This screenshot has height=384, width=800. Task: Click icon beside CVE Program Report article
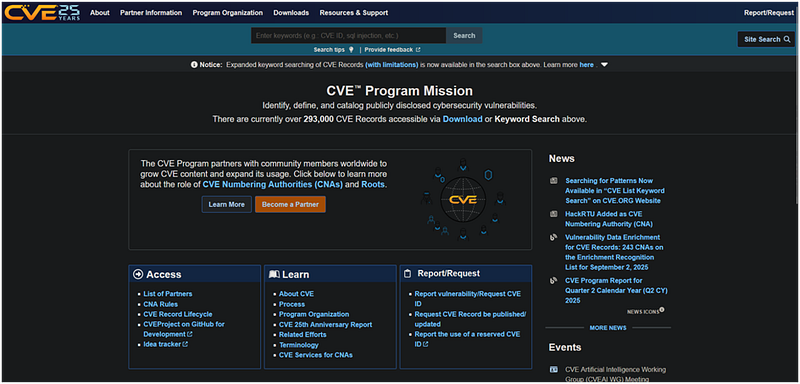click(x=554, y=280)
